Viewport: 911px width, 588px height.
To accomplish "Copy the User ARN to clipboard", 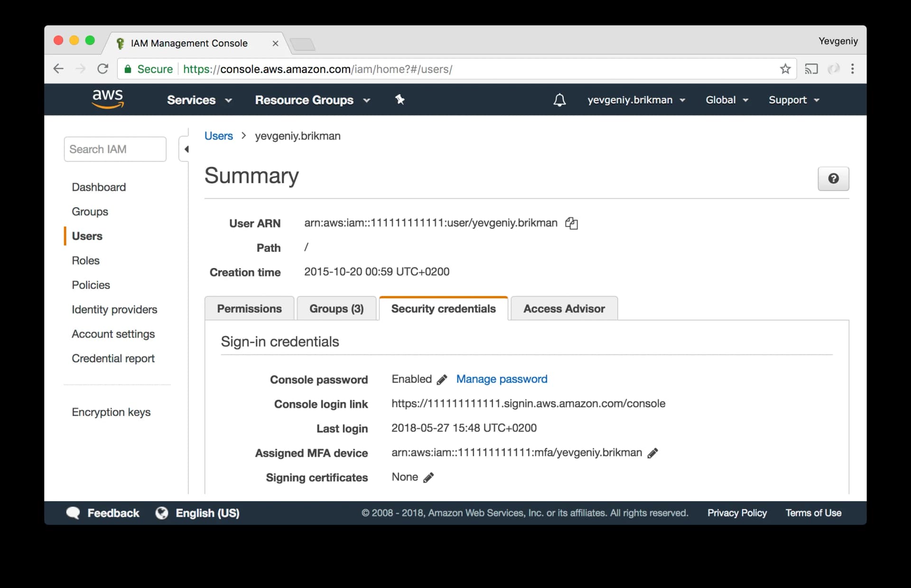I will (571, 223).
